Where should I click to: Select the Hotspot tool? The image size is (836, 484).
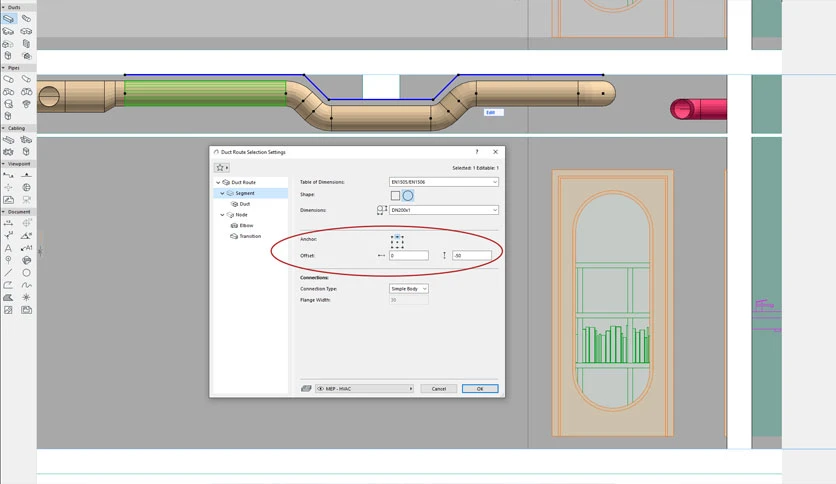[26, 297]
